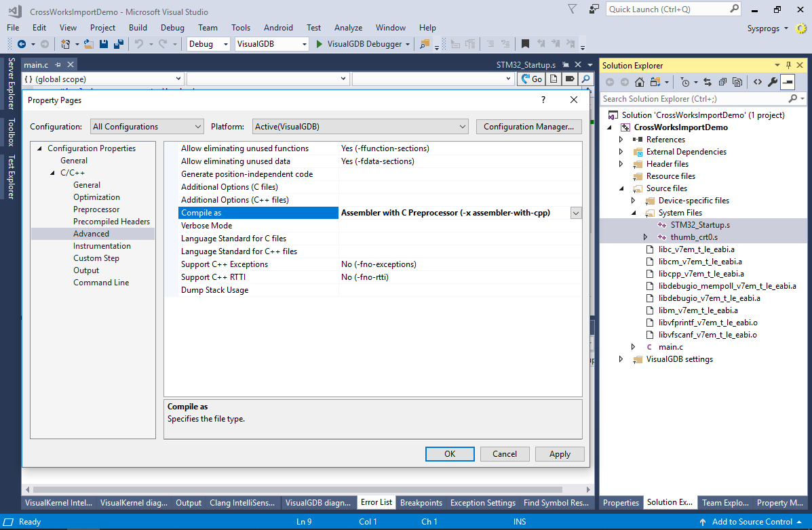
Task: Open the global scope dropdown in editor
Action: (x=102, y=79)
